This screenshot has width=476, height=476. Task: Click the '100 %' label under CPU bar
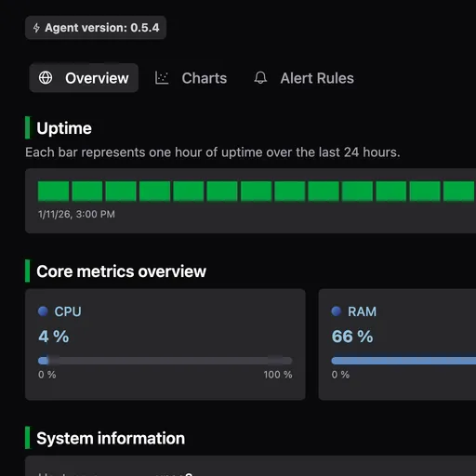(278, 375)
